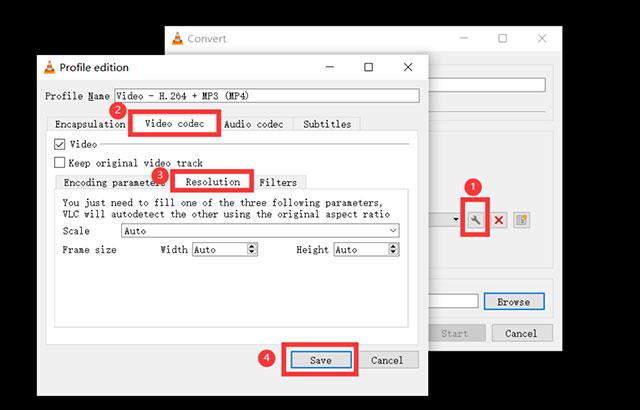640x410 pixels.
Task: Click the Browse button
Action: point(513,301)
